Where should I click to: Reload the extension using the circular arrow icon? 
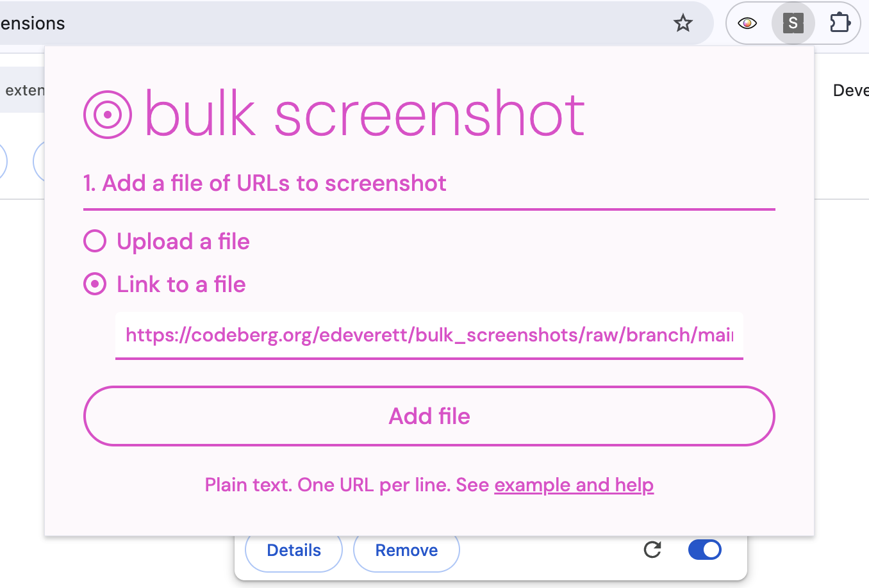pos(652,550)
